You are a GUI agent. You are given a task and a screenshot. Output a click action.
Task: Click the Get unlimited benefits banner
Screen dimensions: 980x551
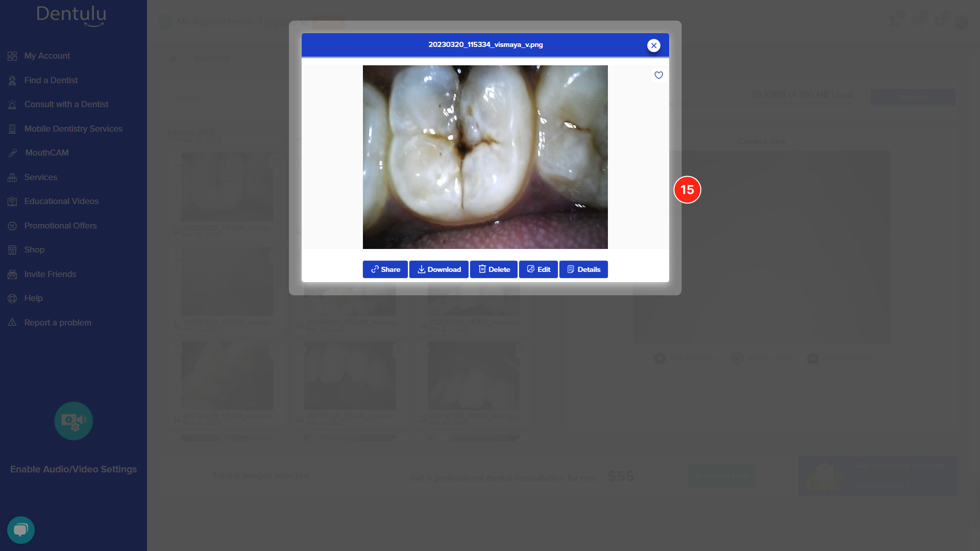(877, 476)
